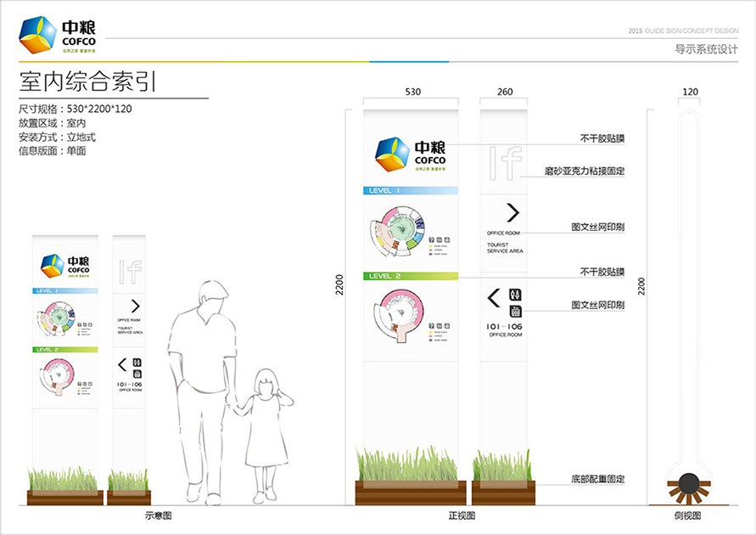Image resolution: width=756 pixels, height=535 pixels.
Task: Select the LEVEL 1 blue bar in the front view
Action: pyautogui.click(x=411, y=190)
